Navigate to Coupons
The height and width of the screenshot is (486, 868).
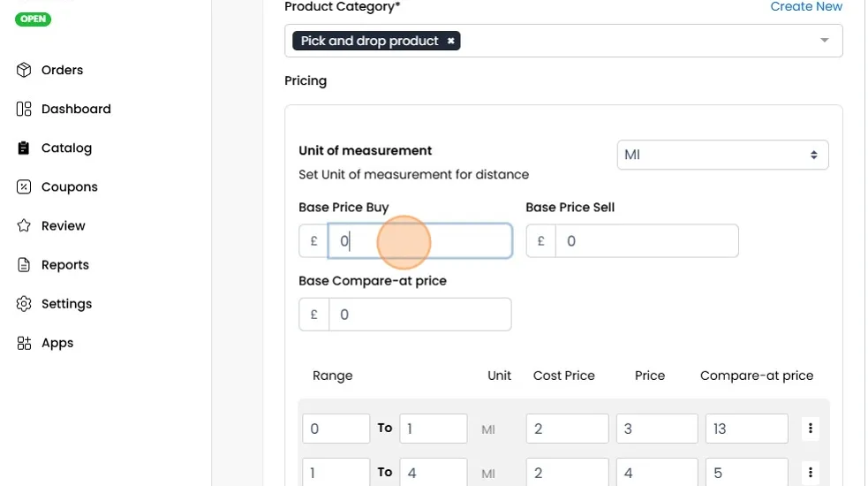pos(69,186)
